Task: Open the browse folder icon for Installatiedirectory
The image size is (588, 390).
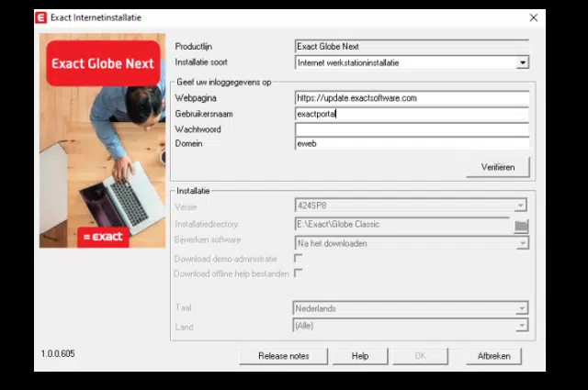Action: click(x=521, y=226)
